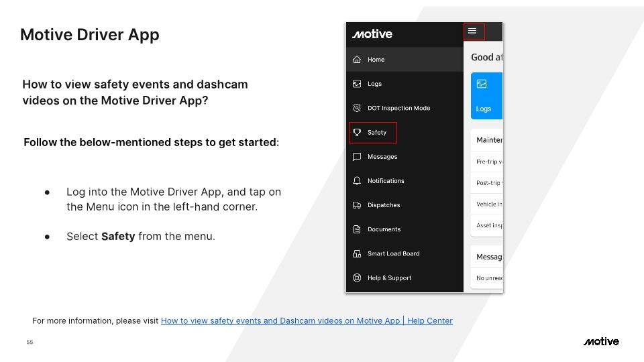
Task: Select Home in the side menu
Action: tap(405, 60)
